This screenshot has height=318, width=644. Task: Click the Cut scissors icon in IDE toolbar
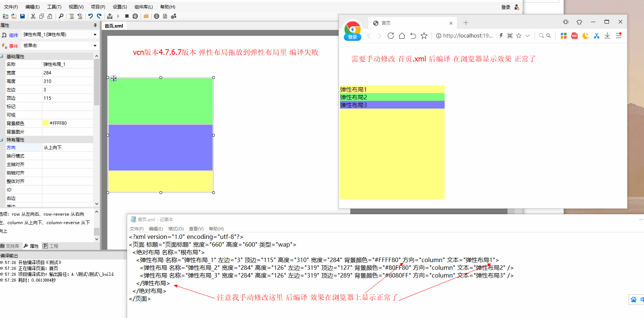tap(33, 16)
